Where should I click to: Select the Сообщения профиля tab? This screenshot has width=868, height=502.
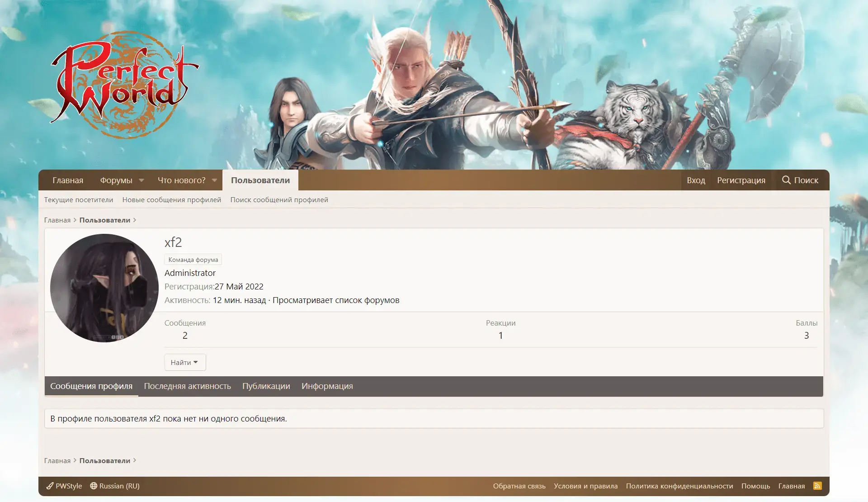[91, 386]
